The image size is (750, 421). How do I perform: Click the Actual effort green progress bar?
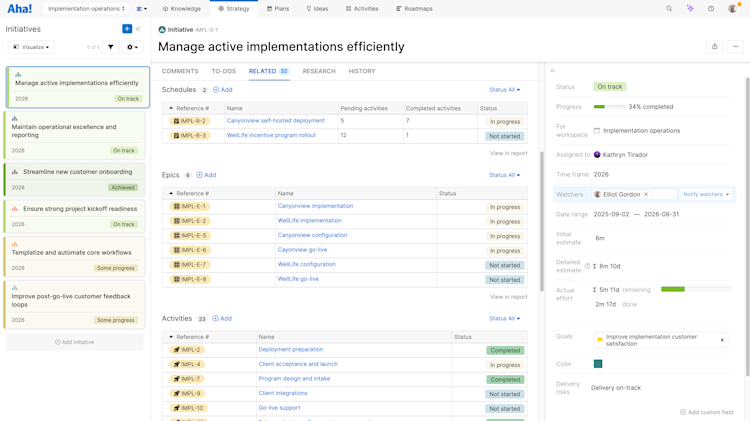[x=696, y=289]
